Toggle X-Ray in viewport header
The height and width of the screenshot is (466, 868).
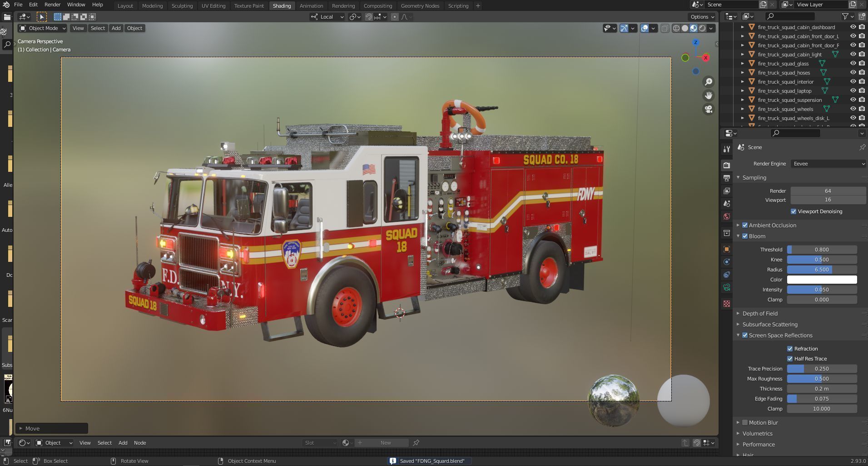click(665, 28)
